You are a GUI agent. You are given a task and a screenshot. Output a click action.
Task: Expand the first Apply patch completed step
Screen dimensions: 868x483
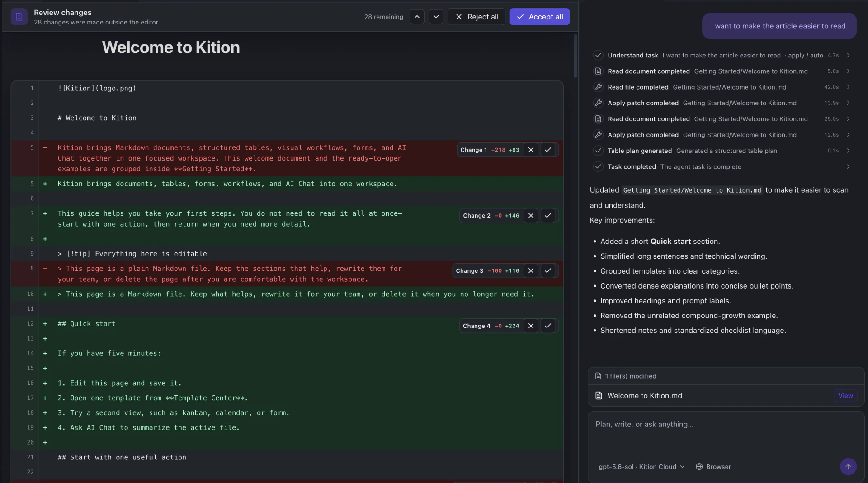[x=848, y=103]
